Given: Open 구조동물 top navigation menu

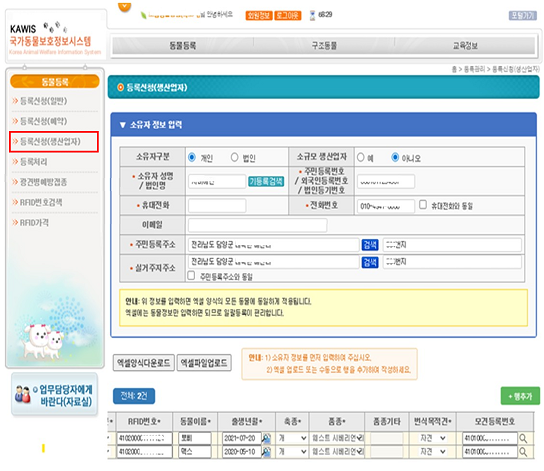Looking at the screenshot, I should tap(324, 45).
